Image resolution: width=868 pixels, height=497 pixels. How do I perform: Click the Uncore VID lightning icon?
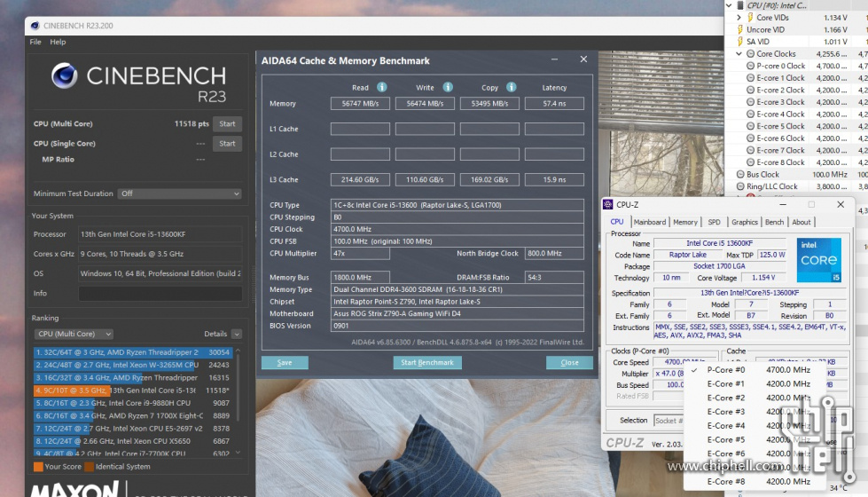click(x=740, y=29)
